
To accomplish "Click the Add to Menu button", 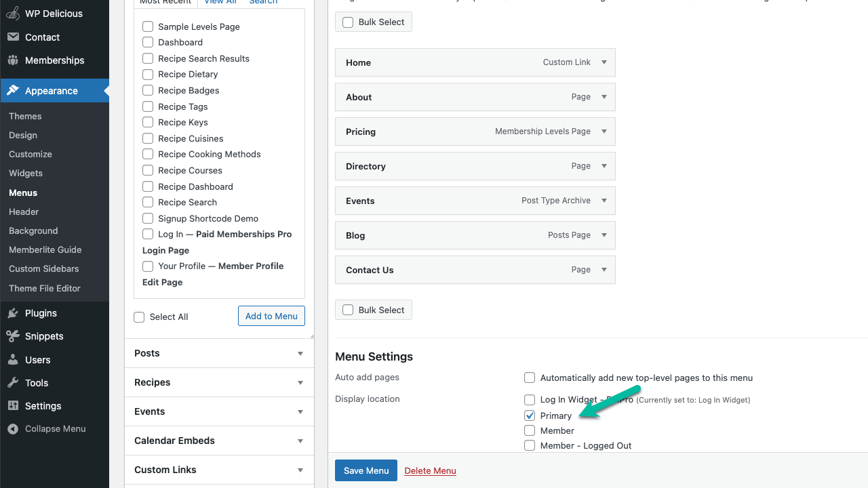I will click(271, 316).
